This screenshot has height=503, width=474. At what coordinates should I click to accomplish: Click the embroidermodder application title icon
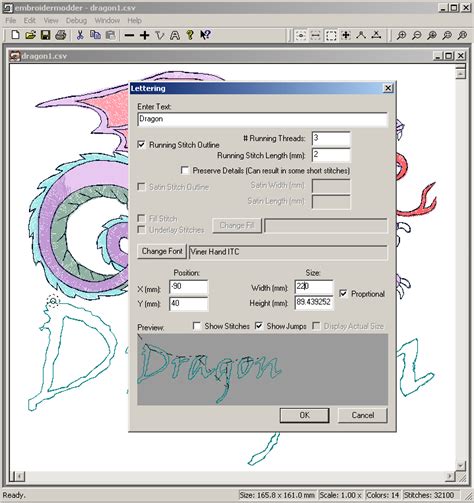coord(8,8)
